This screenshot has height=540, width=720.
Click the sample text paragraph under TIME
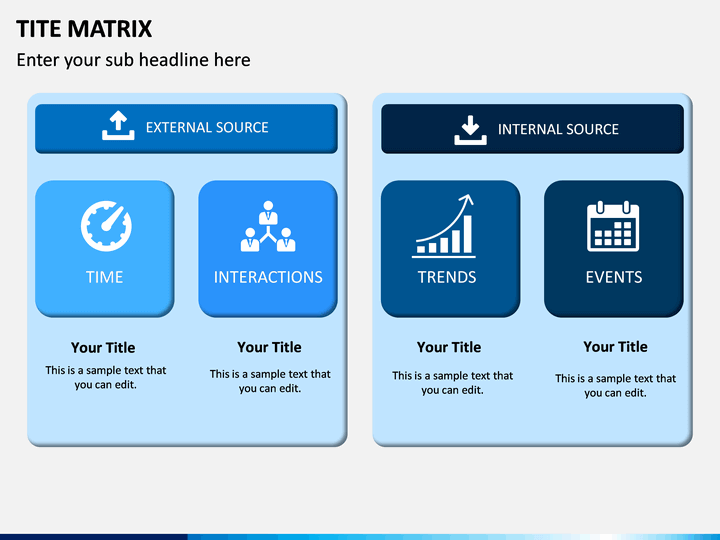(106, 377)
